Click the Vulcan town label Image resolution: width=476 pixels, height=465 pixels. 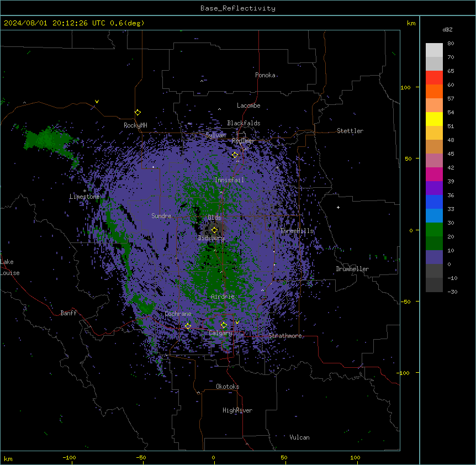point(299,437)
